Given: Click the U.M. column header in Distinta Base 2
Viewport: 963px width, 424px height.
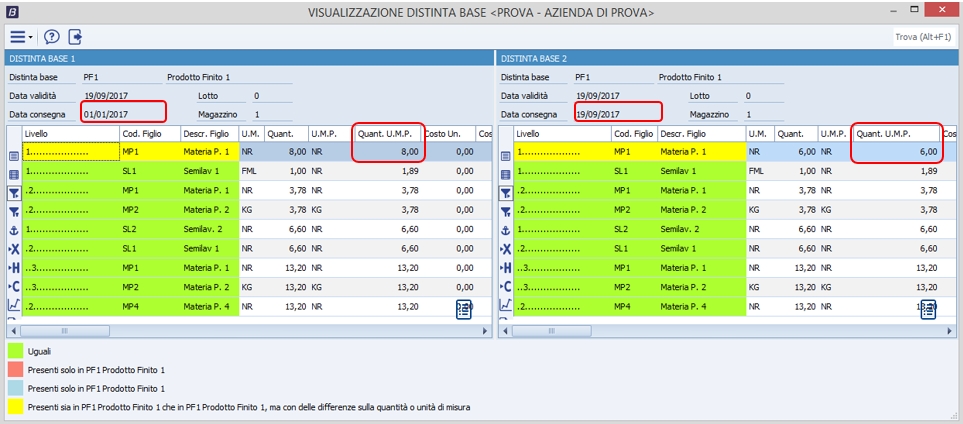Looking at the screenshot, I should tap(760, 133).
